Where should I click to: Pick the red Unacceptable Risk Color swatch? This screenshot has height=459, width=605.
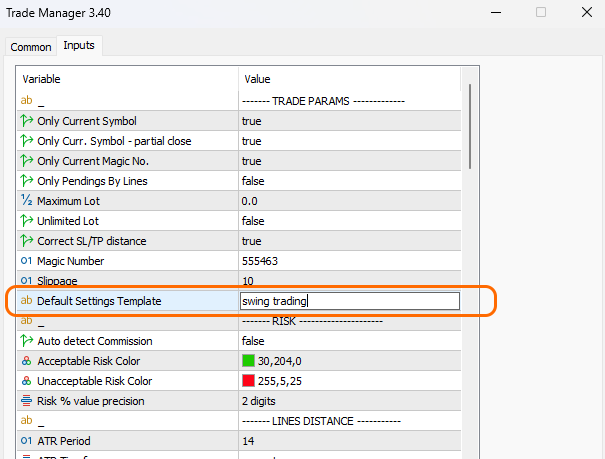pyautogui.click(x=248, y=381)
